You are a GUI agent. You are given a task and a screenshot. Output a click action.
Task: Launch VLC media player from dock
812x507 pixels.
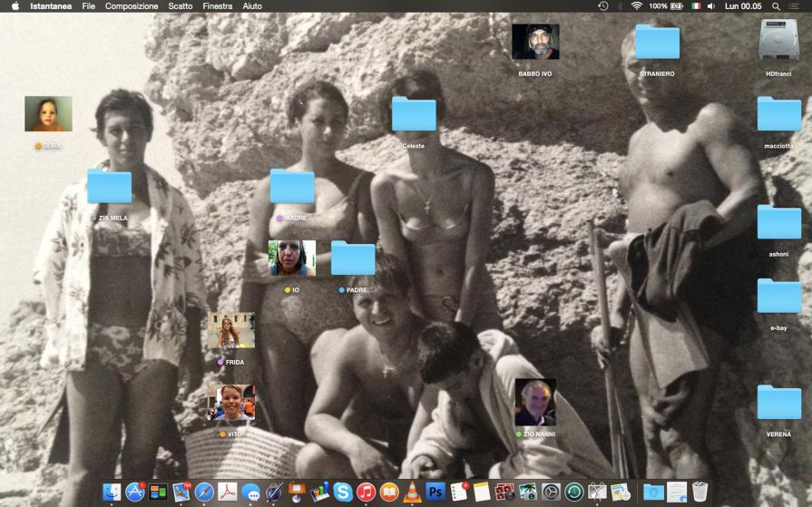pos(413,492)
